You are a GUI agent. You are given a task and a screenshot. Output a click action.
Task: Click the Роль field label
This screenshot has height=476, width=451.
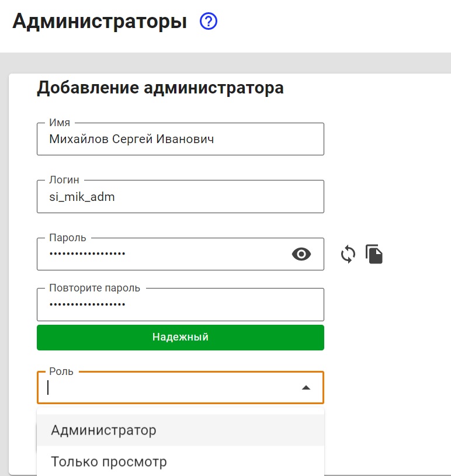point(61,371)
